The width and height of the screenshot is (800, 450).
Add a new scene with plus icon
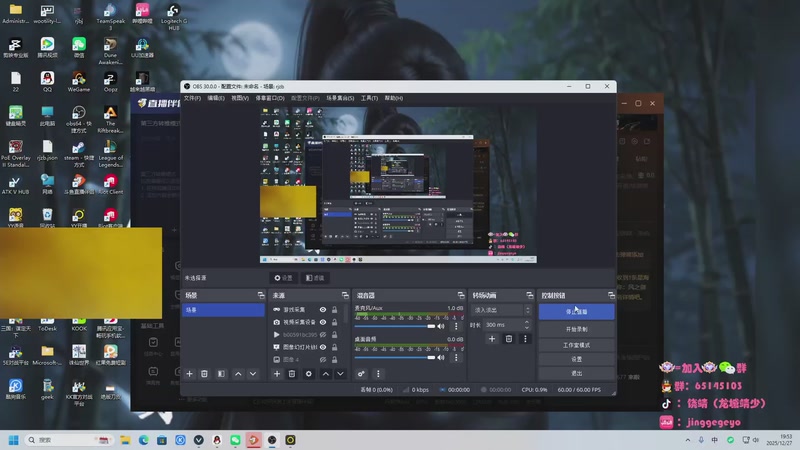click(189, 374)
